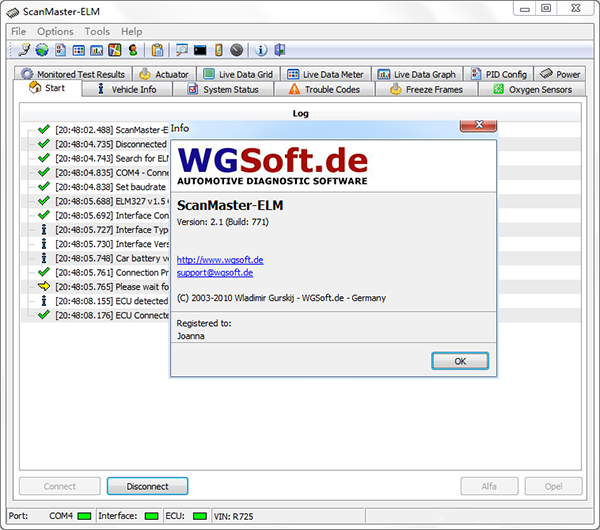Open the Tools menu

coord(97,31)
